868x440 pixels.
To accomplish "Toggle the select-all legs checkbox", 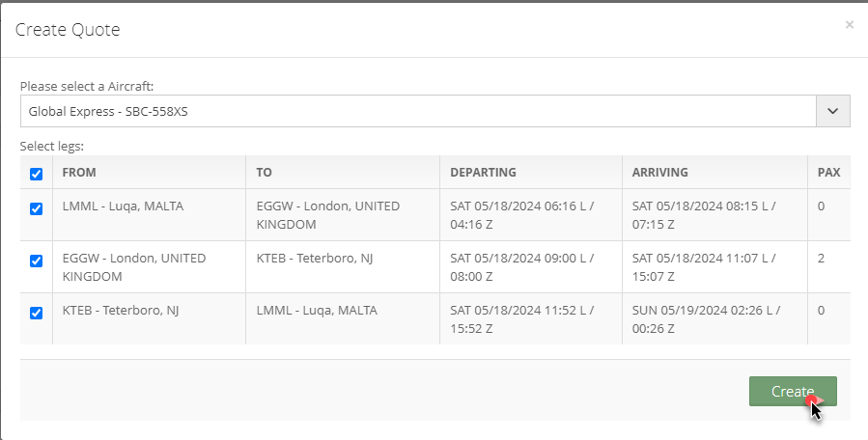I will 36,174.
